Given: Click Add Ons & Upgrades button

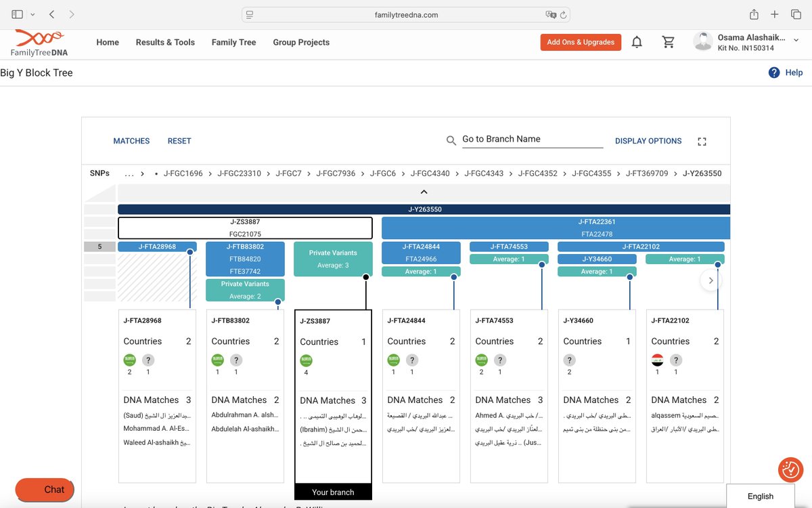Looking at the screenshot, I should pos(581,42).
